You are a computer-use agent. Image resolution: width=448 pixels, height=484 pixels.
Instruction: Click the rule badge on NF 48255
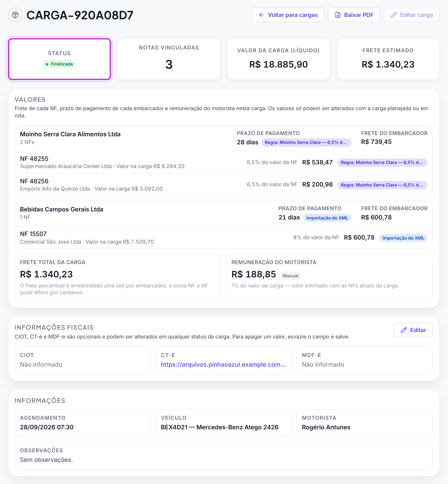[x=382, y=162]
